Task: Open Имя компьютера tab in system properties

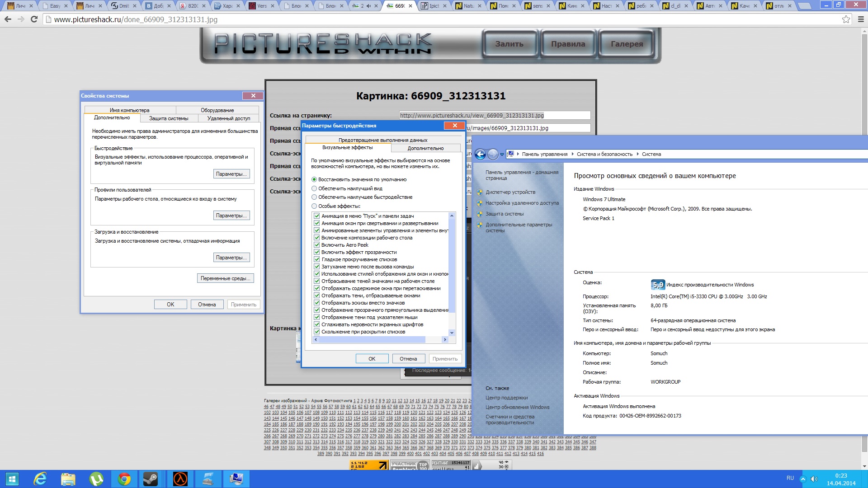Action: pos(130,110)
